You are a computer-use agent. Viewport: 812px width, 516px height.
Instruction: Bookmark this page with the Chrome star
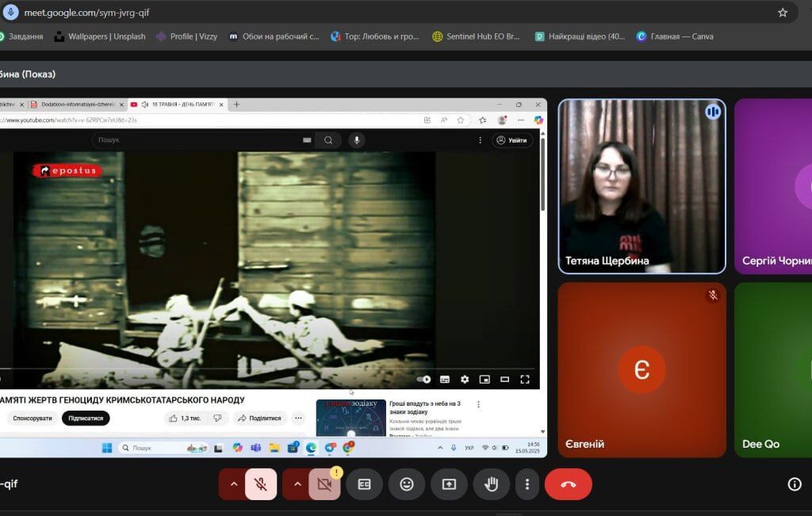click(x=783, y=13)
